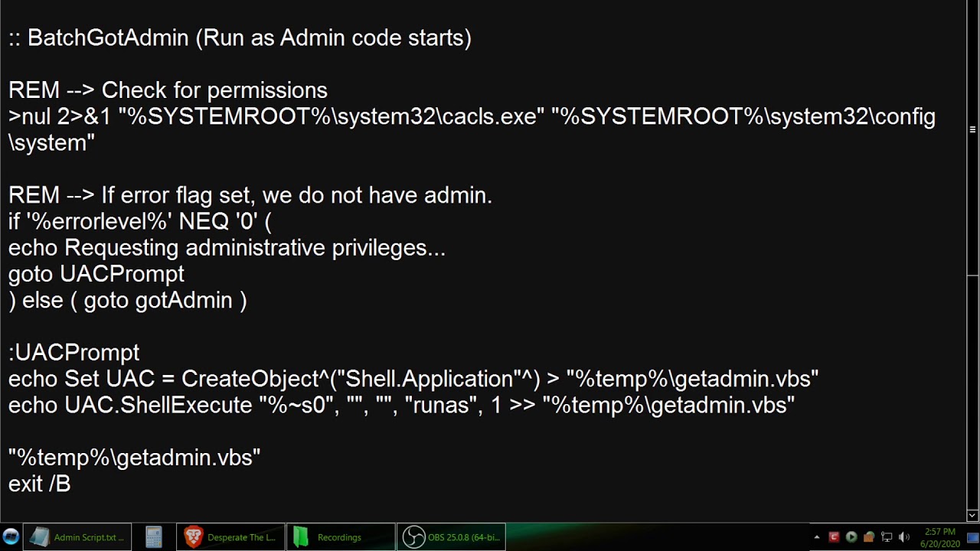Click the 'exit /B' line in the script

pyautogui.click(x=40, y=484)
